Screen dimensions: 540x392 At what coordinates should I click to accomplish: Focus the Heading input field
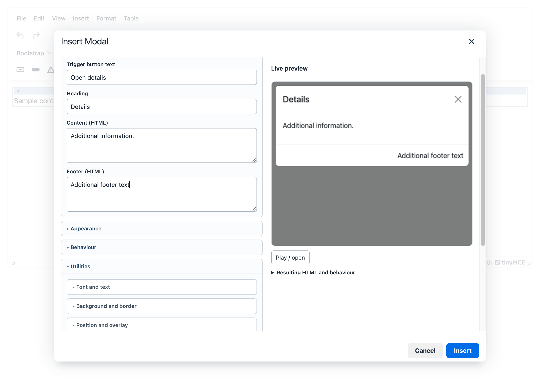coord(162,106)
